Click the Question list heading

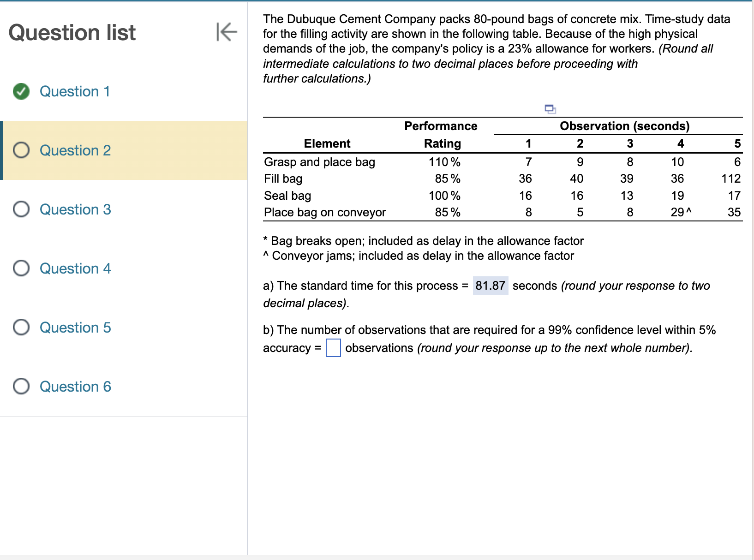tap(72, 32)
